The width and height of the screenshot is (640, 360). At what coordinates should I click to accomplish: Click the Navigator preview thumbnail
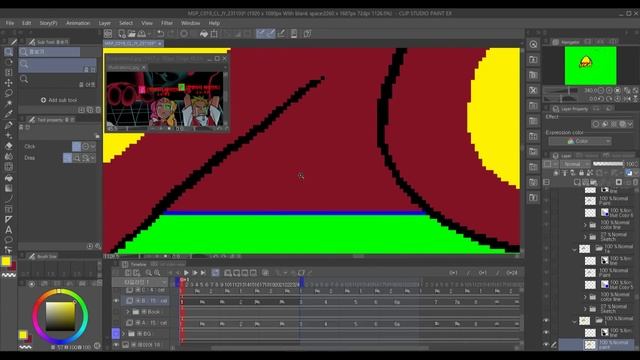pyautogui.click(x=590, y=65)
